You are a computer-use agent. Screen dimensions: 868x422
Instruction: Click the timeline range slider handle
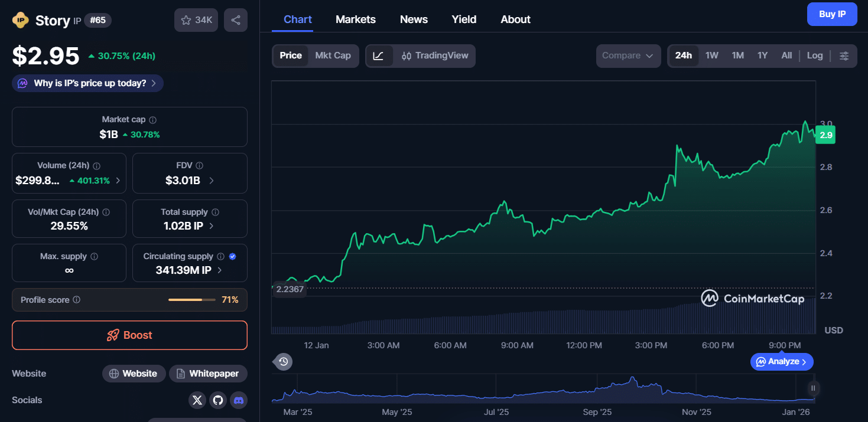813,388
